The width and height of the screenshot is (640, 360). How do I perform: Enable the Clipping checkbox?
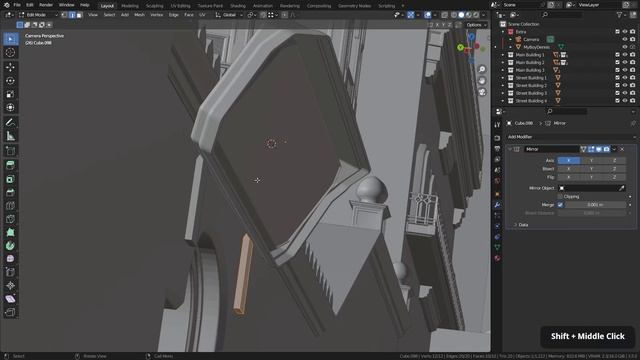coord(560,197)
